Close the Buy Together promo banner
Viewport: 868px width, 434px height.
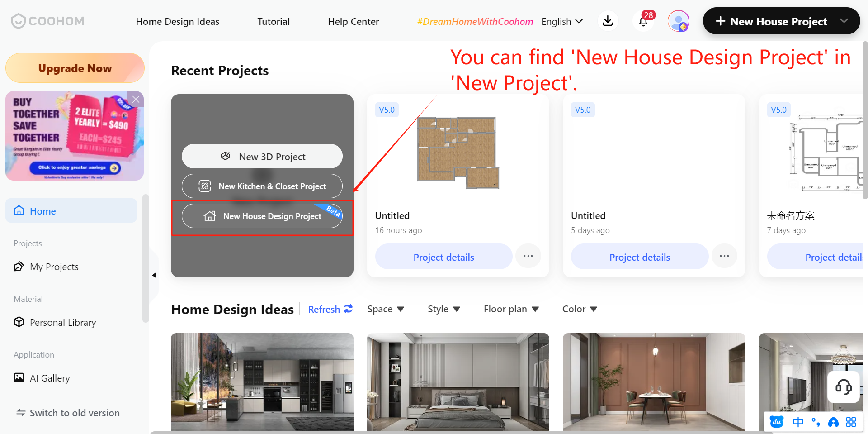click(x=136, y=99)
